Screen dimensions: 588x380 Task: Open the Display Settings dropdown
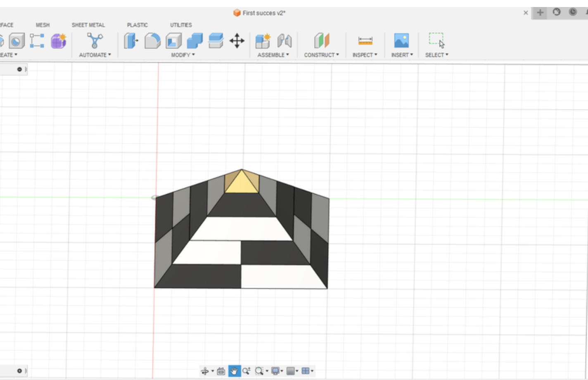coord(277,370)
